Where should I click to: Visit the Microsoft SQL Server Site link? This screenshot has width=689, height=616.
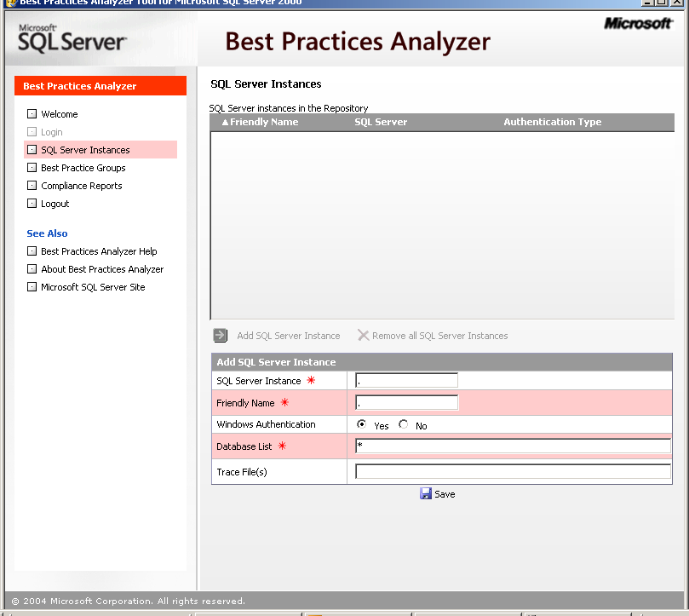(x=93, y=288)
